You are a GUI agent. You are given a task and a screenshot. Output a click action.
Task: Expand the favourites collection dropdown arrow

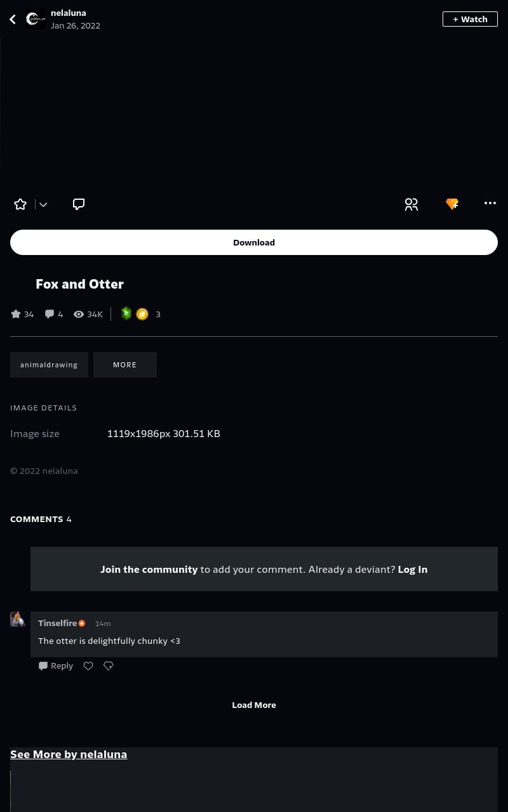click(43, 204)
